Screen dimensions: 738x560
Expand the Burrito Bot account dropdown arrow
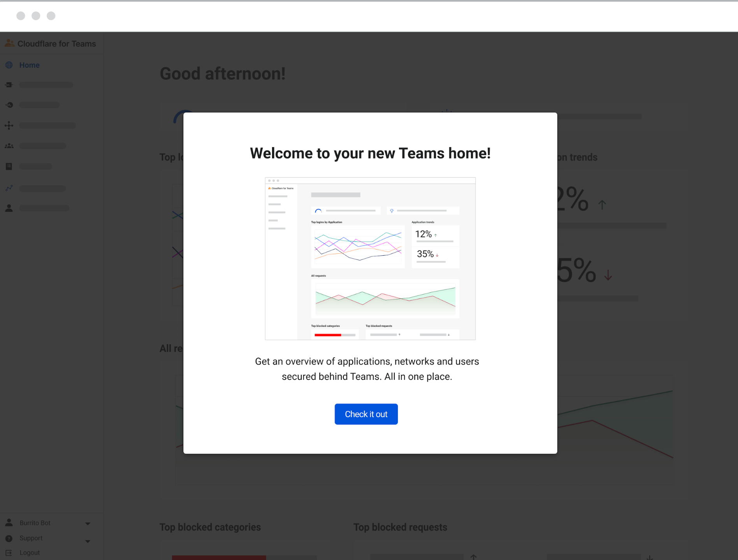[x=88, y=523]
